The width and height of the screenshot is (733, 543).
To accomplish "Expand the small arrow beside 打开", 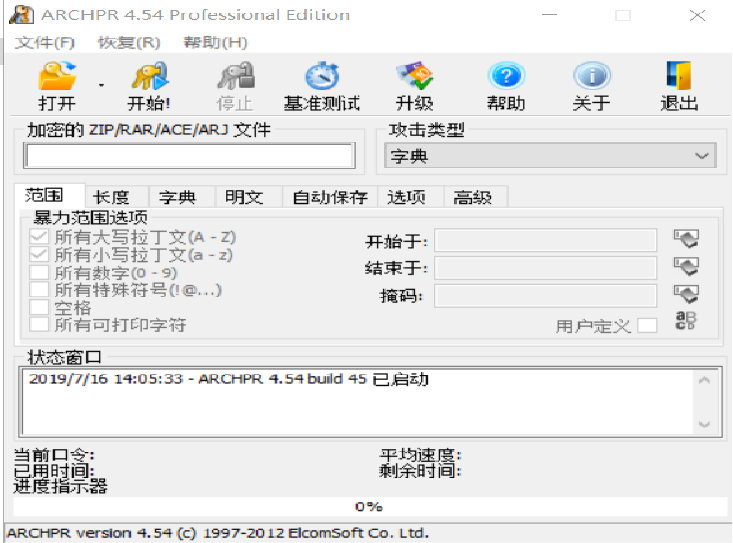I will (x=101, y=86).
